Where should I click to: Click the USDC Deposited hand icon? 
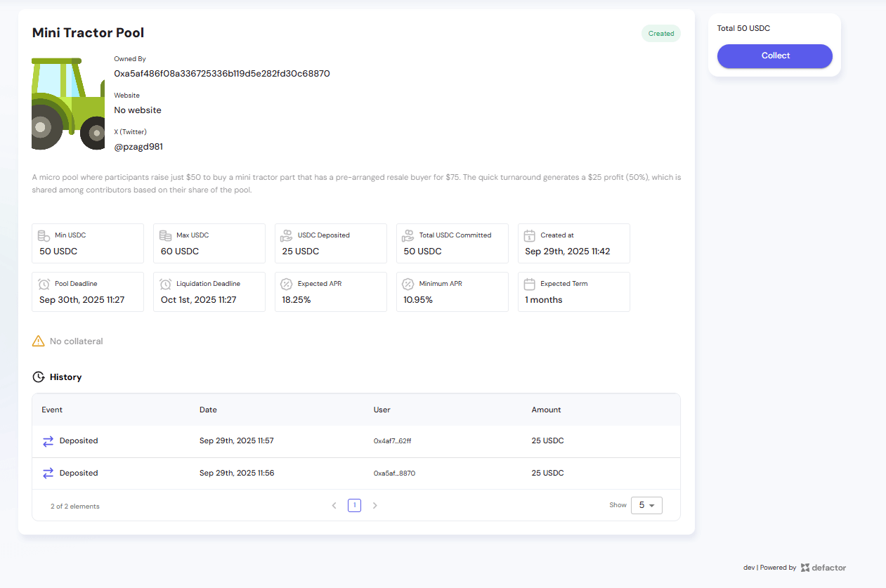(287, 236)
